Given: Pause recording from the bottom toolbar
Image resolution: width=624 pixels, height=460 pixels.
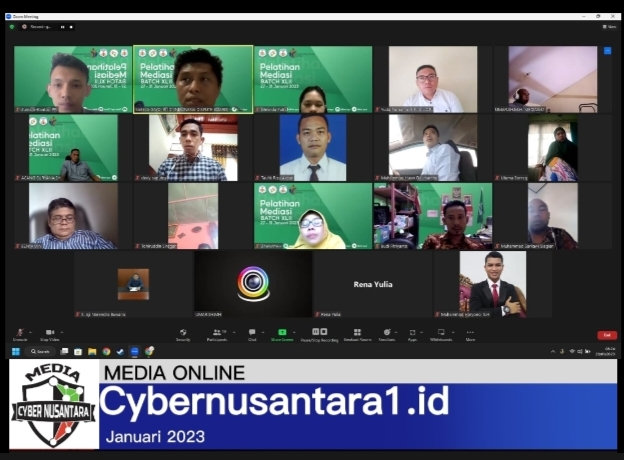Looking at the screenshot, I should click(x=315, y=331).
